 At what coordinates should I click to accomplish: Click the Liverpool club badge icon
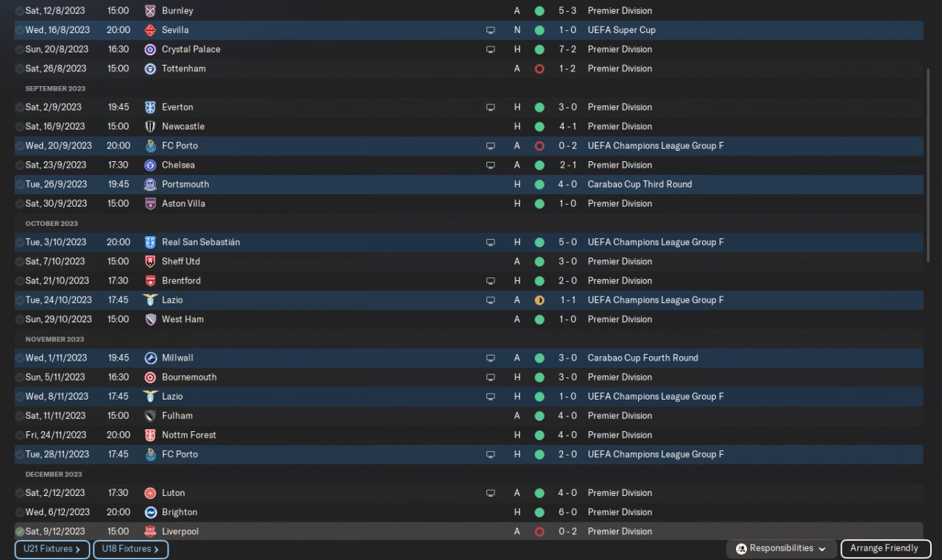tap(150, 531)
